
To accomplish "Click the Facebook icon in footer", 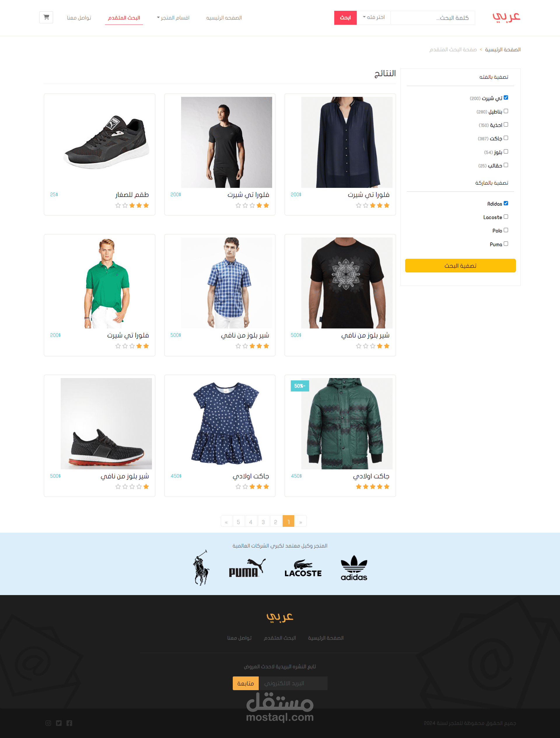I will 69,723.
